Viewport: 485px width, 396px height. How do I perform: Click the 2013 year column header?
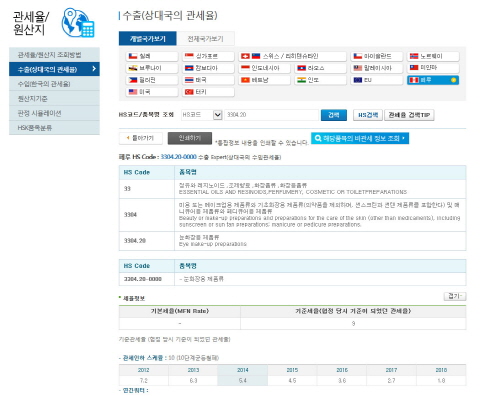[x=193, y=370]
